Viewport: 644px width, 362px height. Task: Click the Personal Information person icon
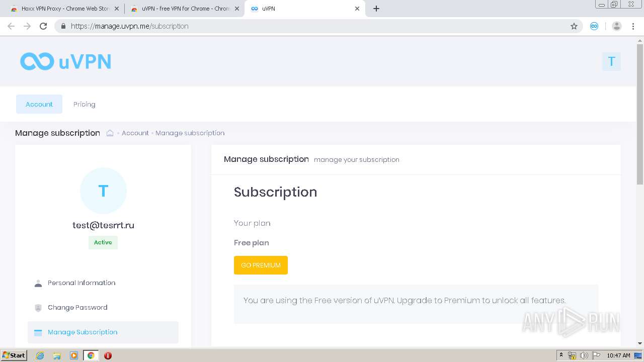38,283
